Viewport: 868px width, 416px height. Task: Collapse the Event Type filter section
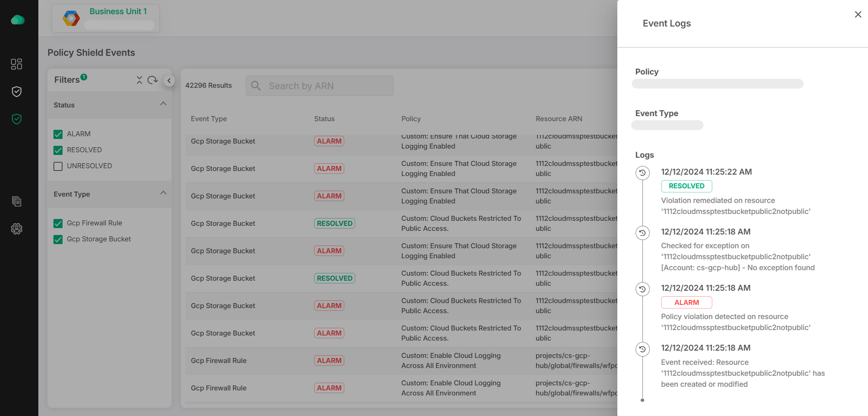[x=163, y=193]
